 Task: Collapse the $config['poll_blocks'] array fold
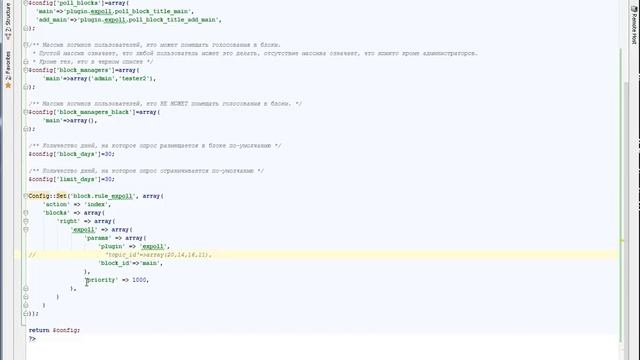pos(25,3)
